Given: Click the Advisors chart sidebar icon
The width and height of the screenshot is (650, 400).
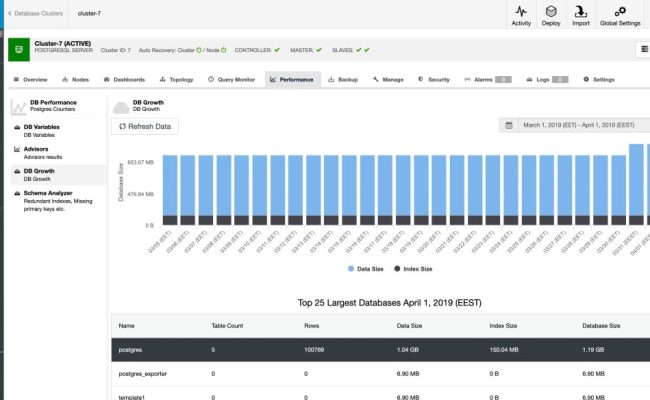Looking at the screenshot, I should pos(17,149).
